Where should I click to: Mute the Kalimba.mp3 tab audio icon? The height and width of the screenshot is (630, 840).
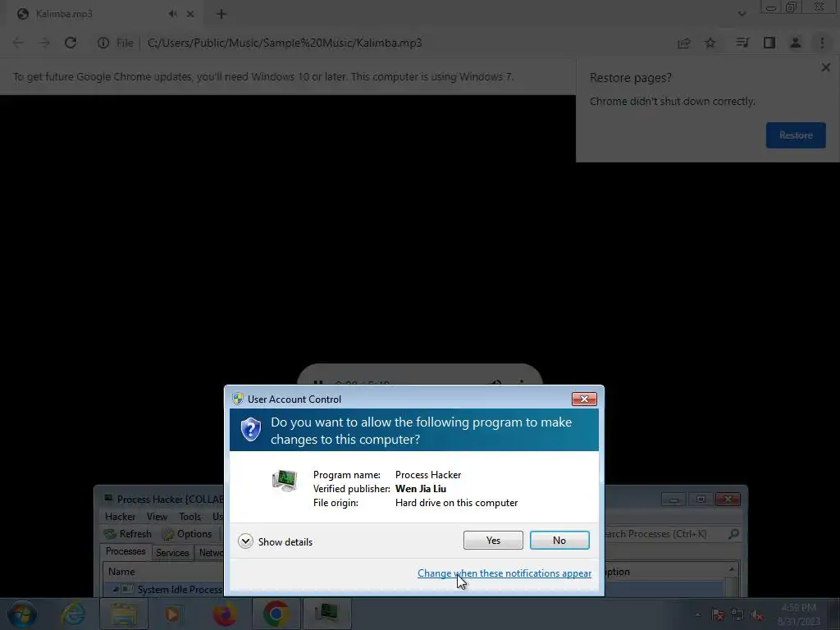pos(172,14)
